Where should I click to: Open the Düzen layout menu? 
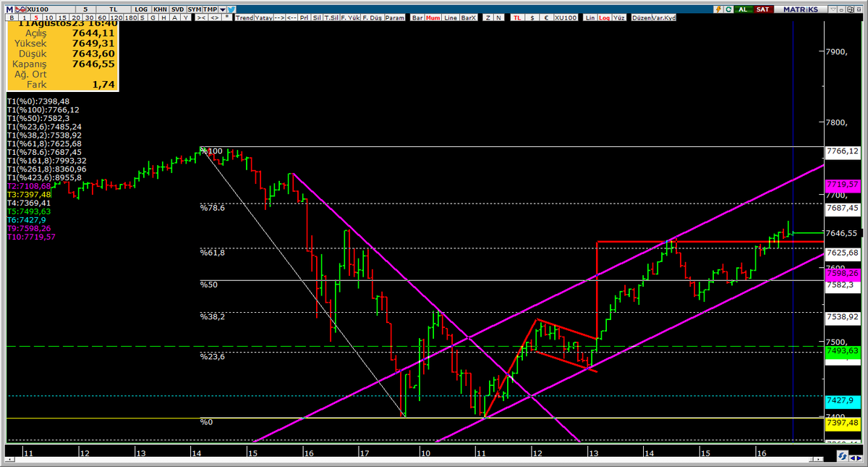pos(642,17)
